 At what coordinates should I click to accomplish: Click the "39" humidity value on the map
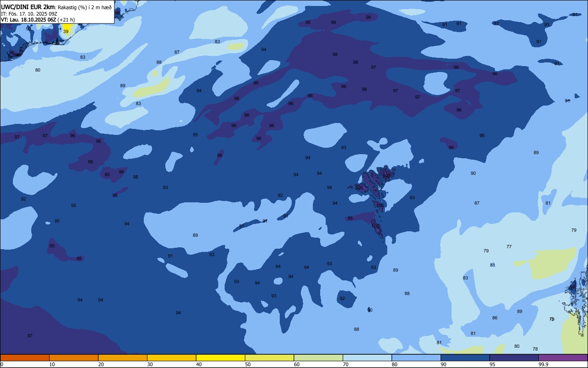point(66,32)
